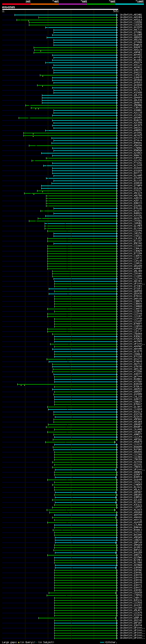Click the UniRef100_Q5SM35 label
The image size is (146, 644).
pyautogui.click(x=131, y=294)
